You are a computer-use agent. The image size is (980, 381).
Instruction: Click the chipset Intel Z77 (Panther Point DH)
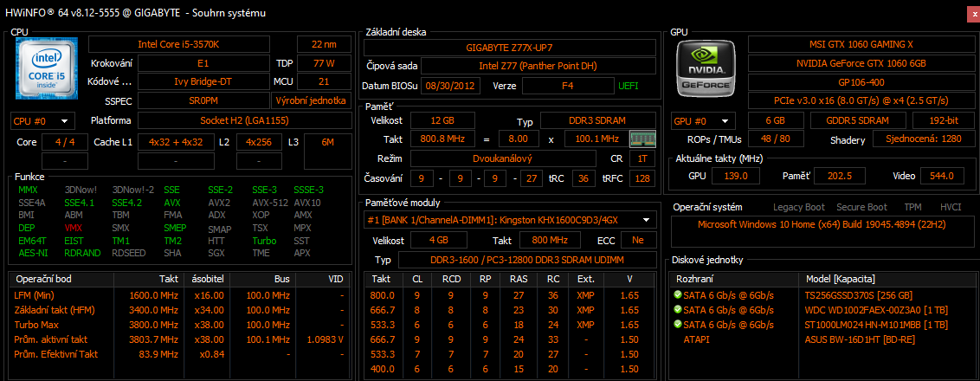pos(538,67)
